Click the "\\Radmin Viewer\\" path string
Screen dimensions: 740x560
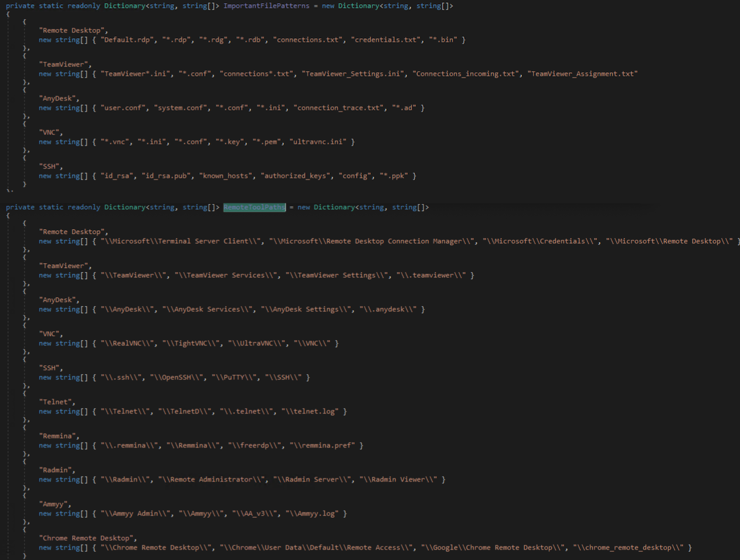click(399, 480)
